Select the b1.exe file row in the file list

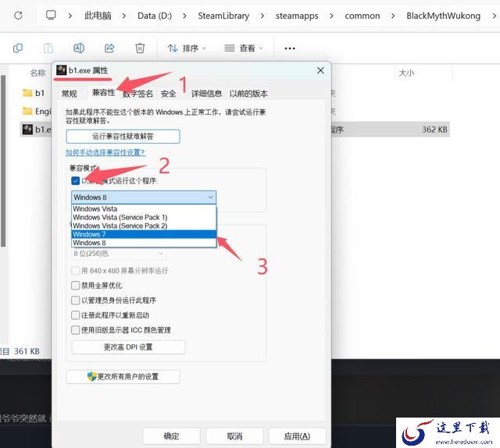click(x=234, y=130)
